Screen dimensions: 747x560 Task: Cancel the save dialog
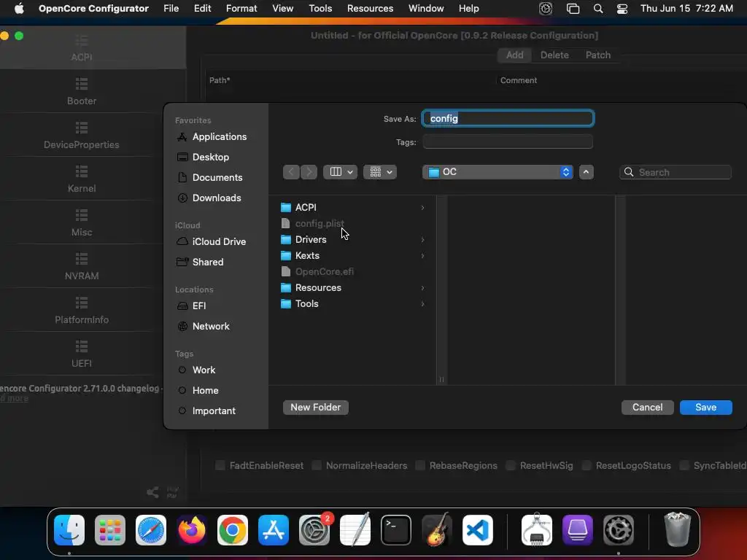[x=647, y=407]
